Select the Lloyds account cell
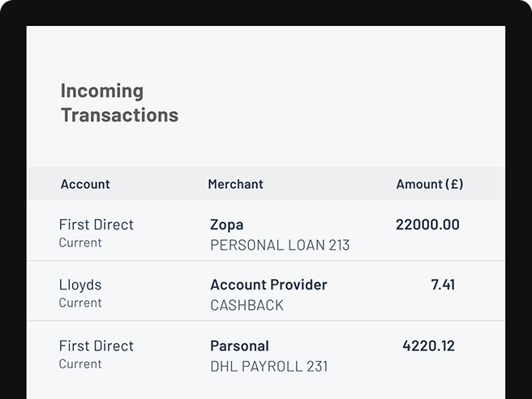The image size is (532, 399). [80, 285]
